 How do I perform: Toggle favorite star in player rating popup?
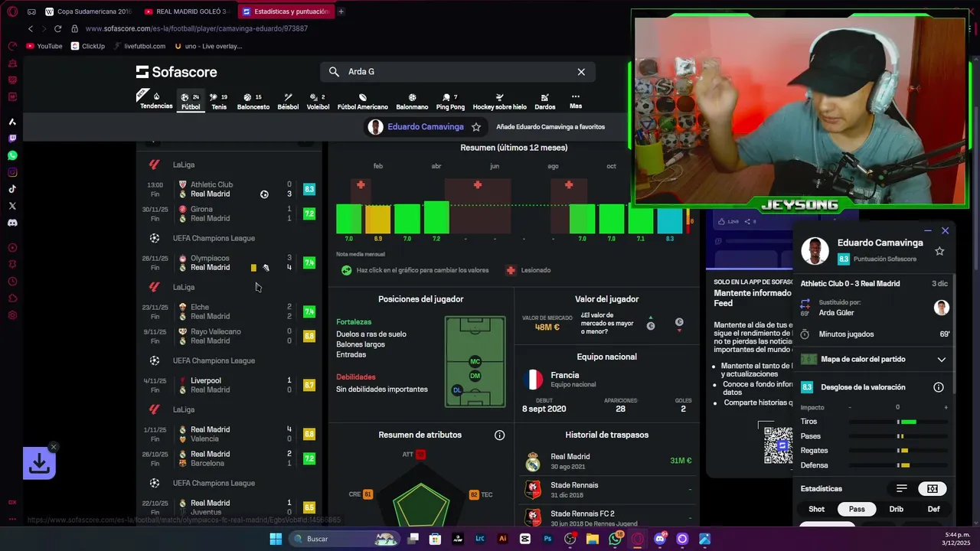point(939,251)
